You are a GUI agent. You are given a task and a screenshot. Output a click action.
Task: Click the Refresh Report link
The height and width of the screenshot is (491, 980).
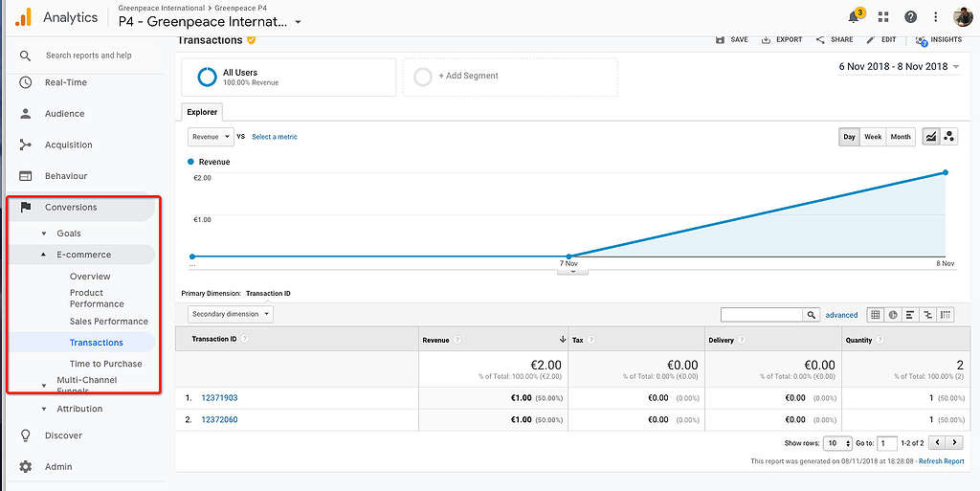point(942,461)
